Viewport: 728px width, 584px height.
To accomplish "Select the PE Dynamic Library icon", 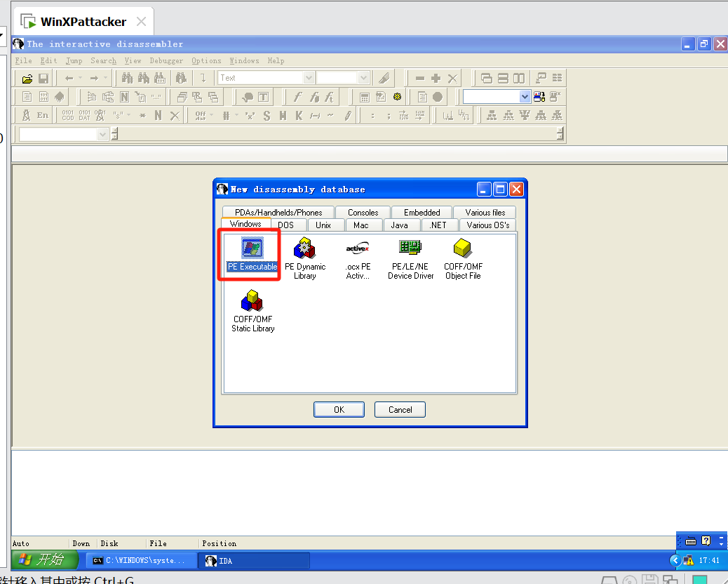I will [x=305, y=258].
